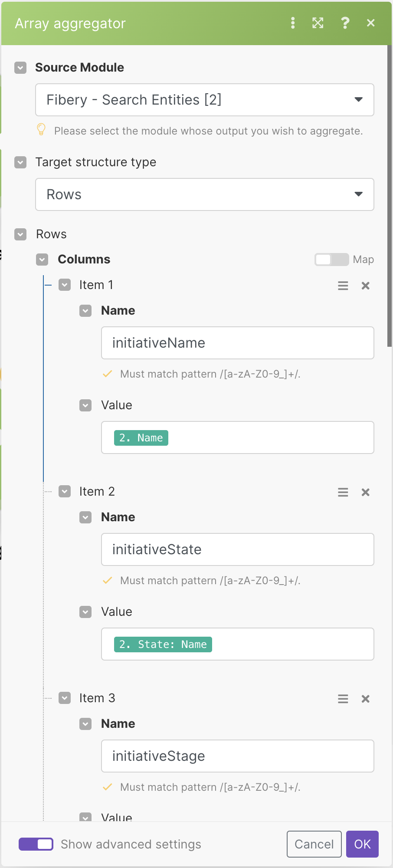Screen dimensions: 393x868
Task: Collapse Item 2 in the columns list
Action: click(65, 492)
